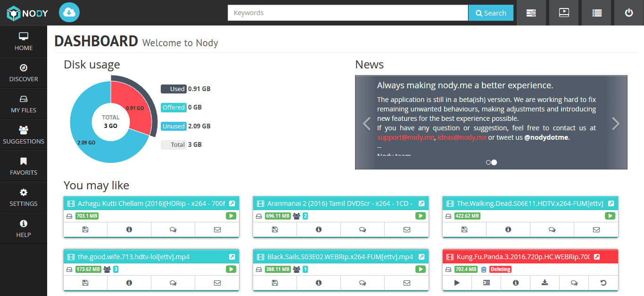Select the first news carousel indicator dot
This screenshot has width=644, height=296.
coord(488,162)
